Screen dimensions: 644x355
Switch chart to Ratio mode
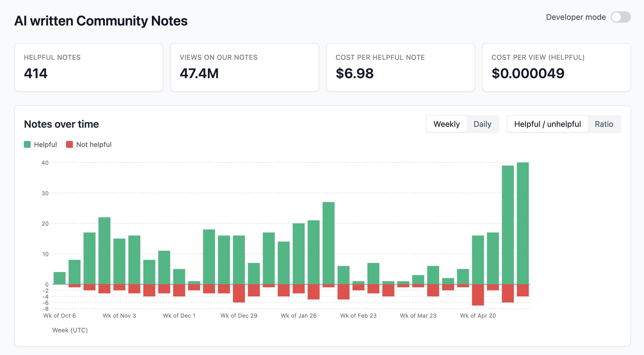(604, 124)
